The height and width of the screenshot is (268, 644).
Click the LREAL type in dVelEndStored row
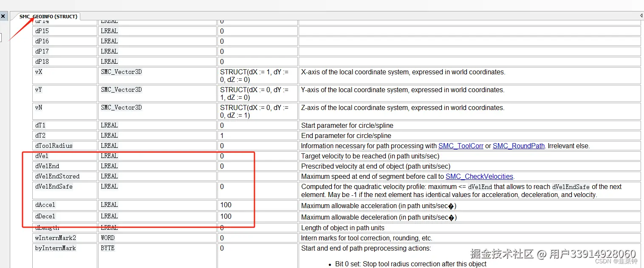(109, 176)
